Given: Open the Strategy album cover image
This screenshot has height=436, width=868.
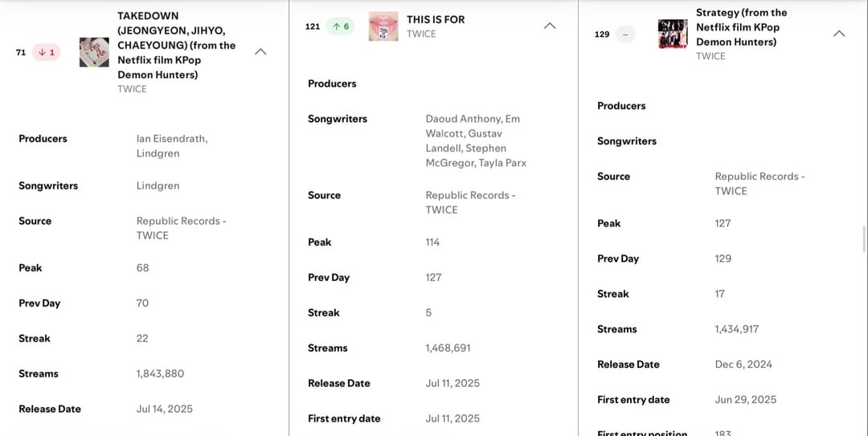Looking at the screenshot, I should [673, 35].
